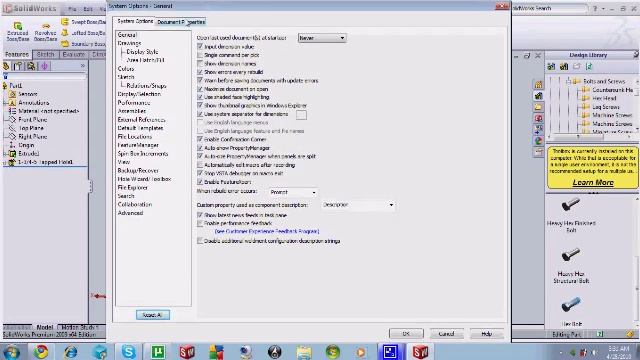Open the When rebuild error occurs dropdown
640x360 pixels.
(293, 192)
